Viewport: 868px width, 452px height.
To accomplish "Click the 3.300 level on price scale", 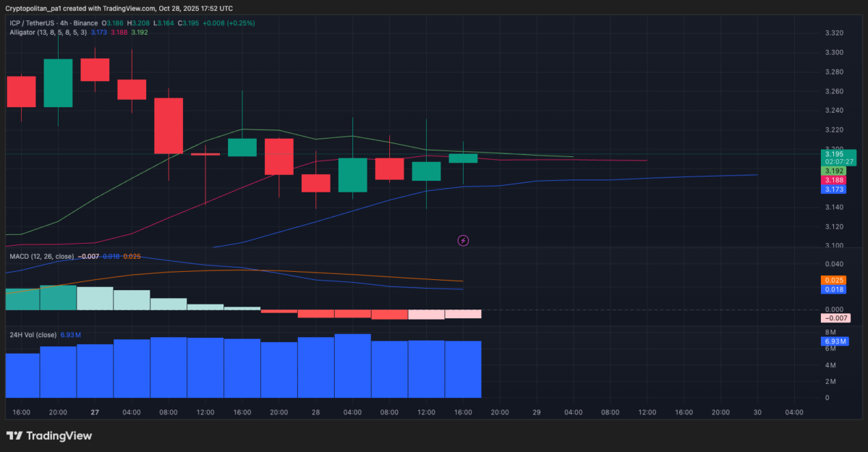I will pyautogui.click(x=834, y=53).
